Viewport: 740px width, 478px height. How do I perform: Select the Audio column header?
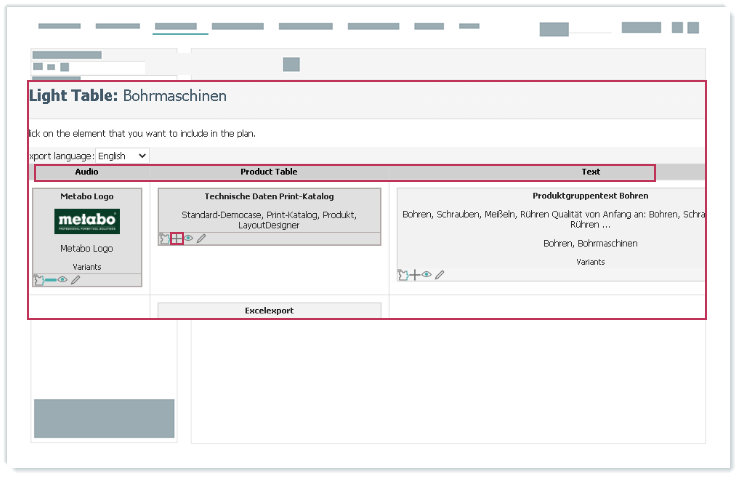point(86,172)
